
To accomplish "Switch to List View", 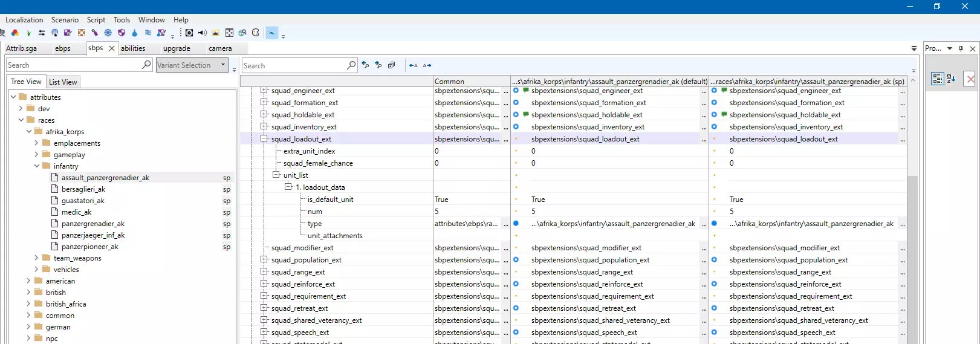I will (63, 82).
